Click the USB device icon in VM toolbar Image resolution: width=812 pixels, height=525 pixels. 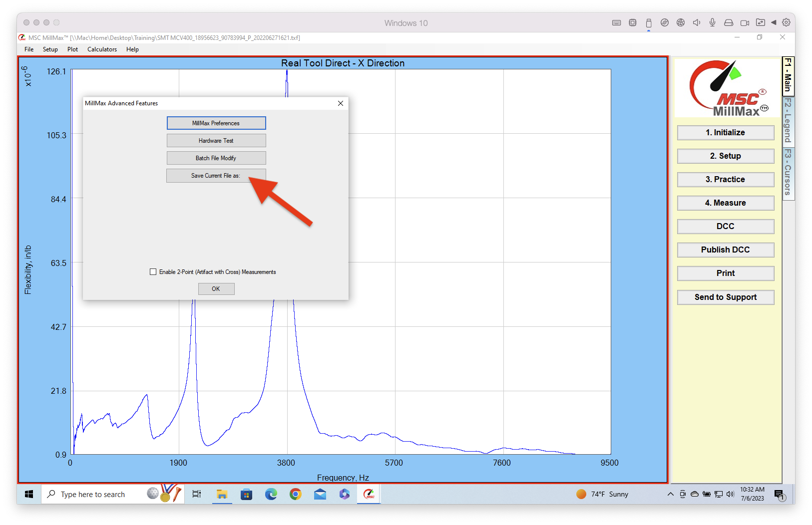pyautogui.click(x=649, y=23)
